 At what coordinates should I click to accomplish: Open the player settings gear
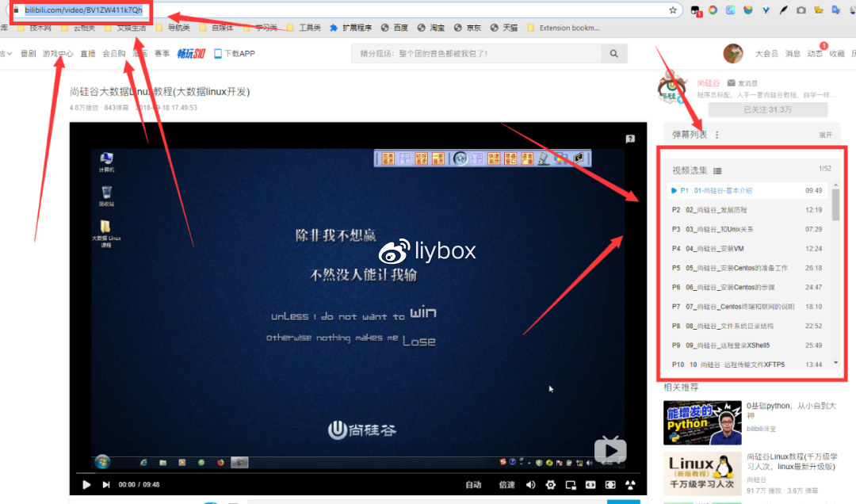[x=550, y=485]
